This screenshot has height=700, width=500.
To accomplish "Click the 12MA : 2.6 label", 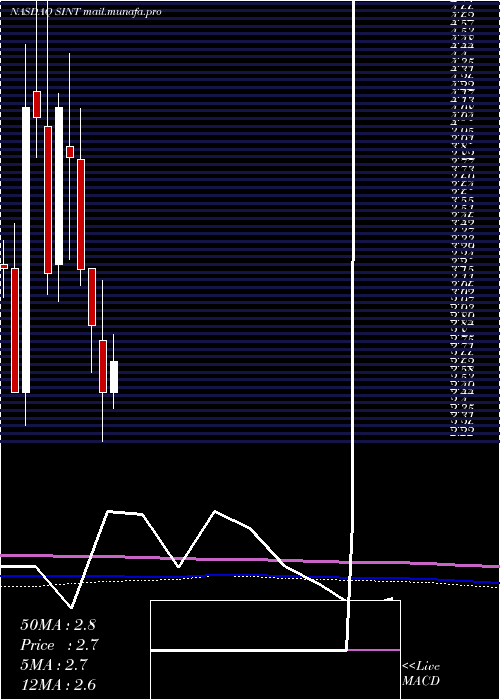I will (x=58, y=685).
